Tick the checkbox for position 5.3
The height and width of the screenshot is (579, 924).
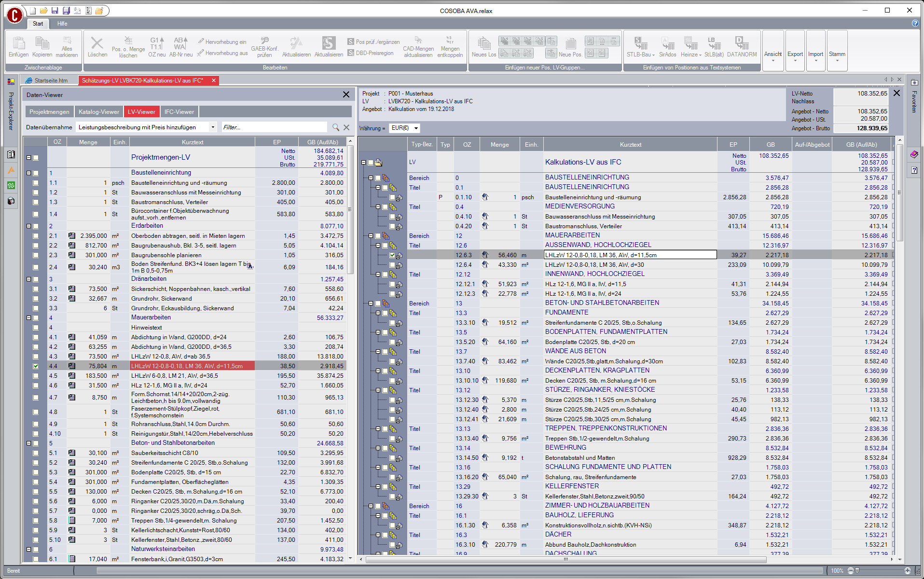click(x=36, y=472)
